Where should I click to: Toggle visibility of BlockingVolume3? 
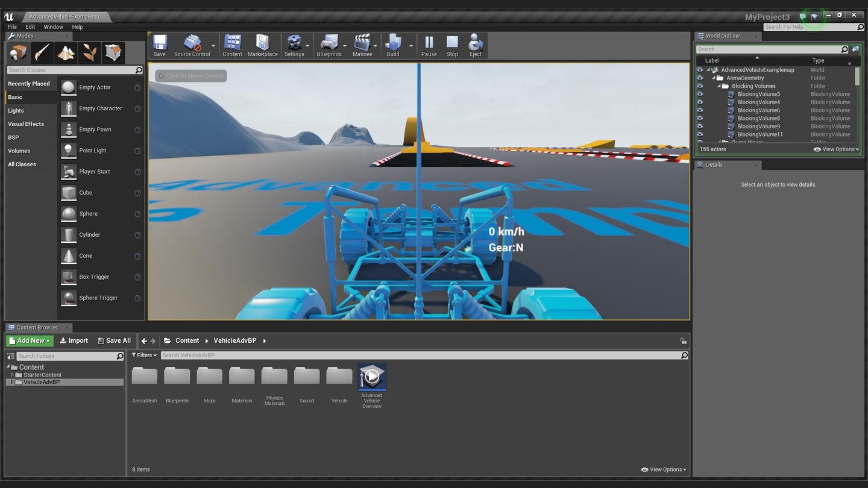click(x=700, y=94)
